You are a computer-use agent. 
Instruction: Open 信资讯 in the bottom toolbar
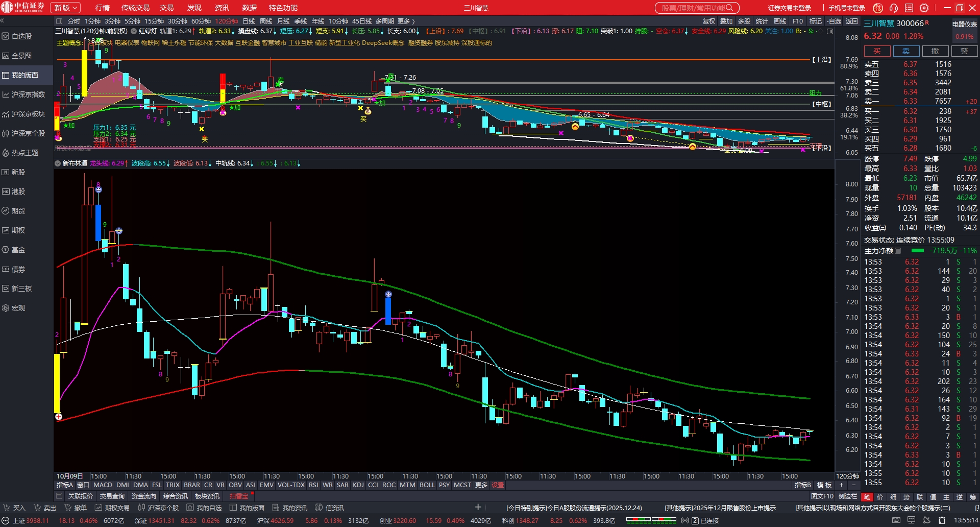330,508
